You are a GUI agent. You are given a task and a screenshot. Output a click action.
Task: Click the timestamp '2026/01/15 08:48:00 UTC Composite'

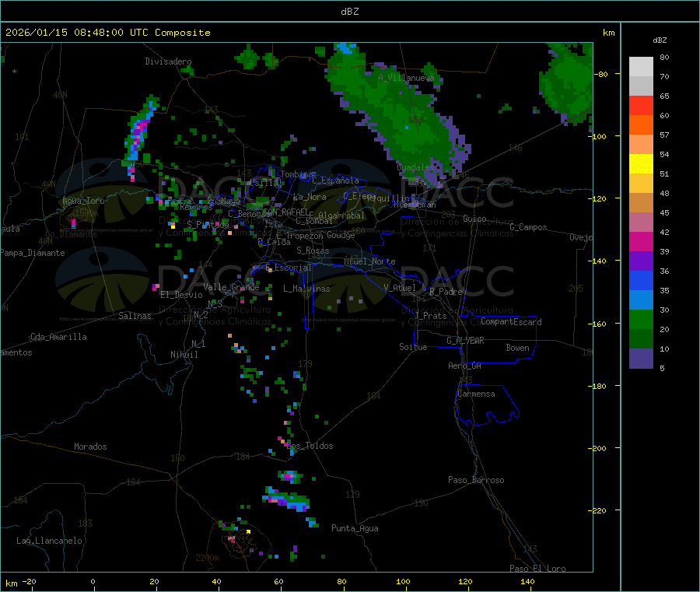(107, 33)
